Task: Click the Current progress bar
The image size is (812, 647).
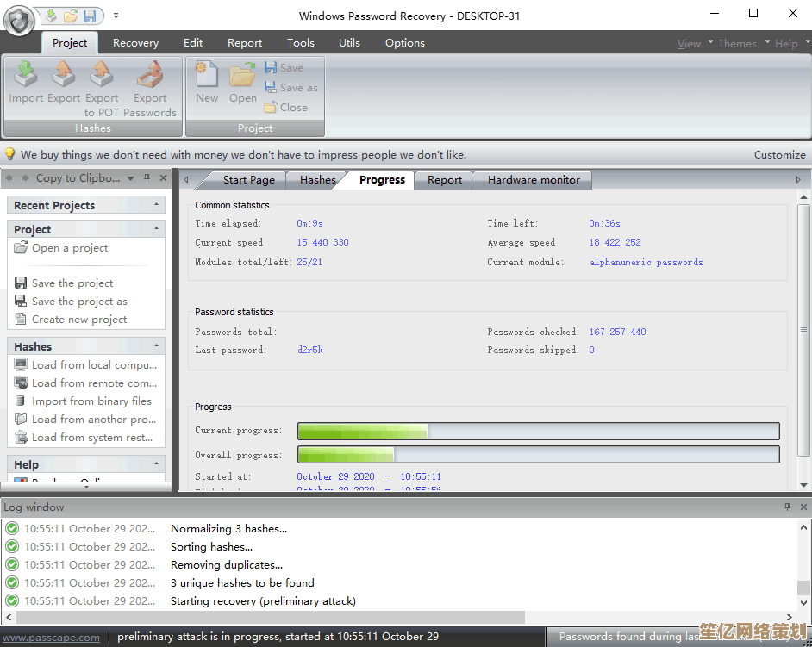Action: [538, 431]
